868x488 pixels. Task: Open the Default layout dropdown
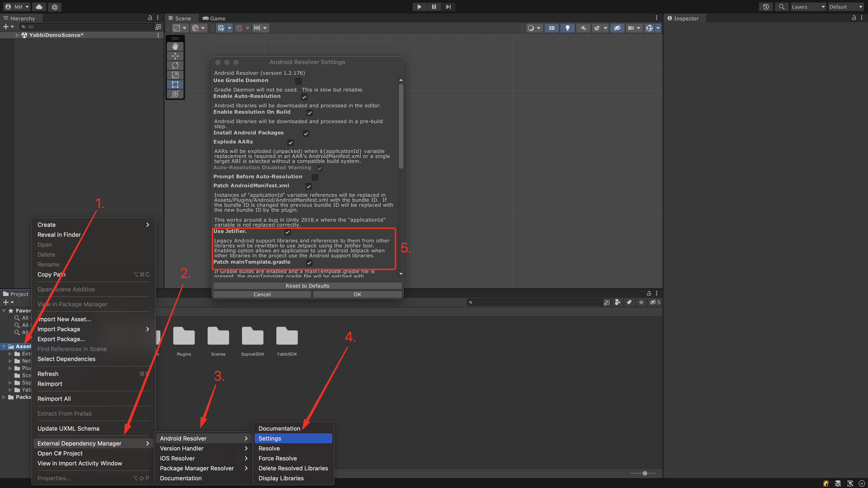click(846, 7)
